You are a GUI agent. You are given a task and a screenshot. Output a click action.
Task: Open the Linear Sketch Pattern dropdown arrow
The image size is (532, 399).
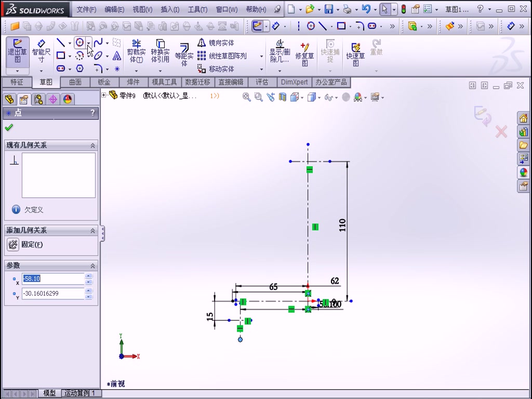[261, 56]
